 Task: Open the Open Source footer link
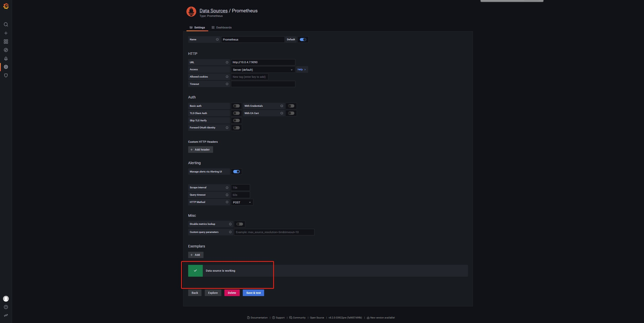tap(317, 318)
